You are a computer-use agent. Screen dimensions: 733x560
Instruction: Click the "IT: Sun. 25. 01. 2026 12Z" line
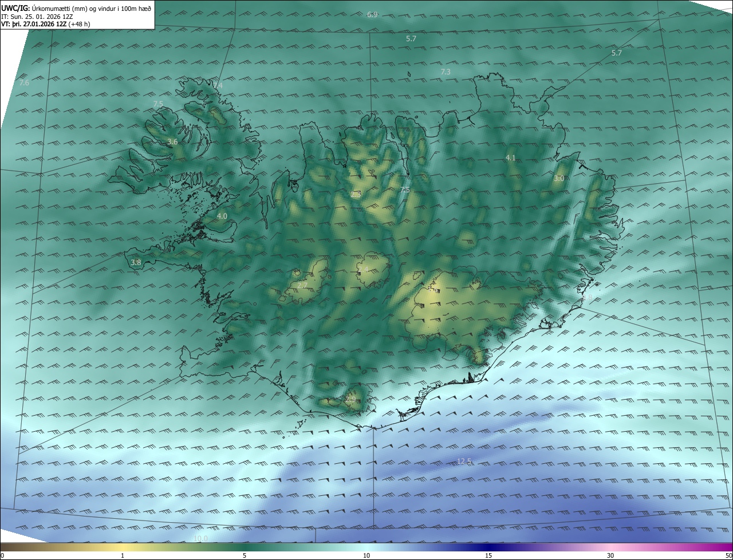37,16
